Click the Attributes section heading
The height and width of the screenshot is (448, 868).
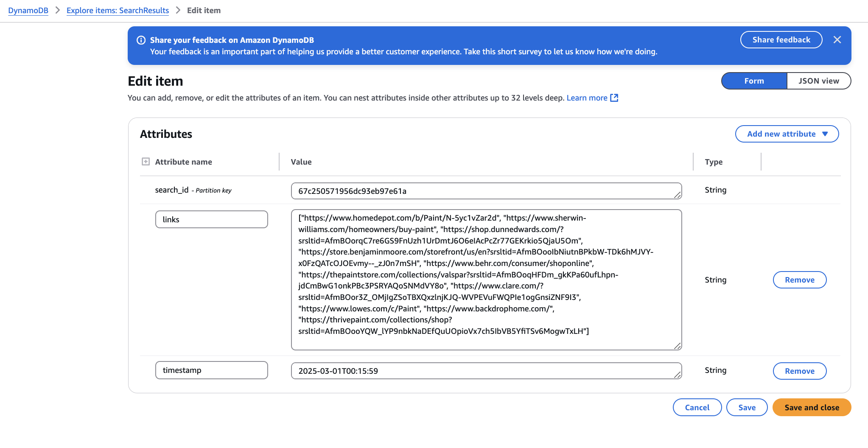(166, 134)
